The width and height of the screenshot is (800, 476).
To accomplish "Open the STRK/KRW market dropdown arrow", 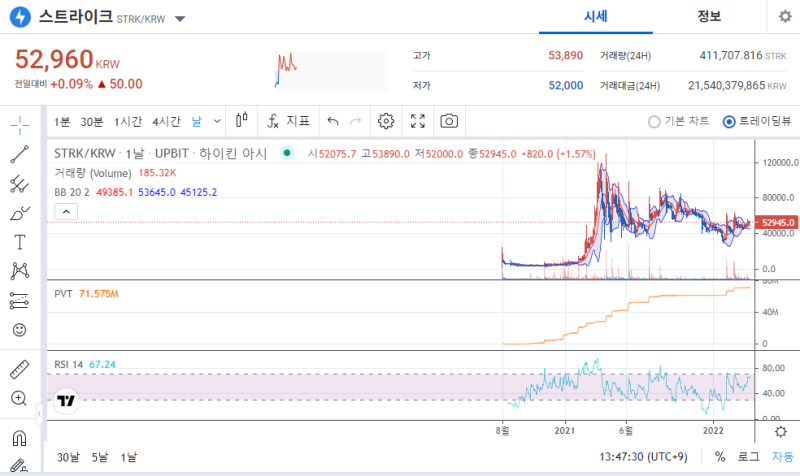I will point(180,19).
